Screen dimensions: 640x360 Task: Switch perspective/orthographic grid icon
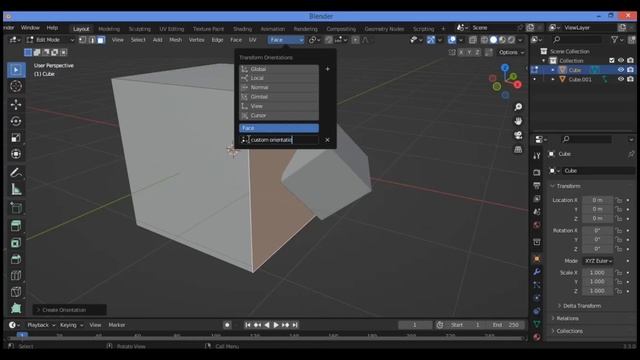click(x=518, y=149)
